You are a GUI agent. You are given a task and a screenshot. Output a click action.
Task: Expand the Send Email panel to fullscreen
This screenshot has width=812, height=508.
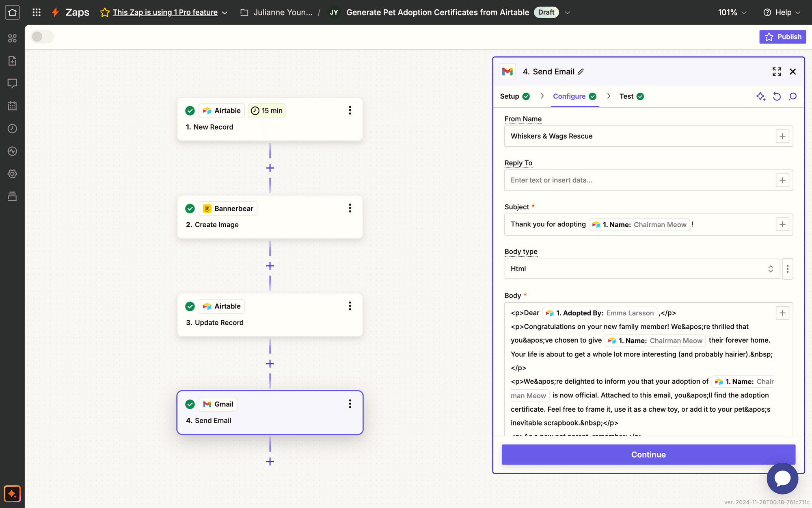(x=777, y=72)
